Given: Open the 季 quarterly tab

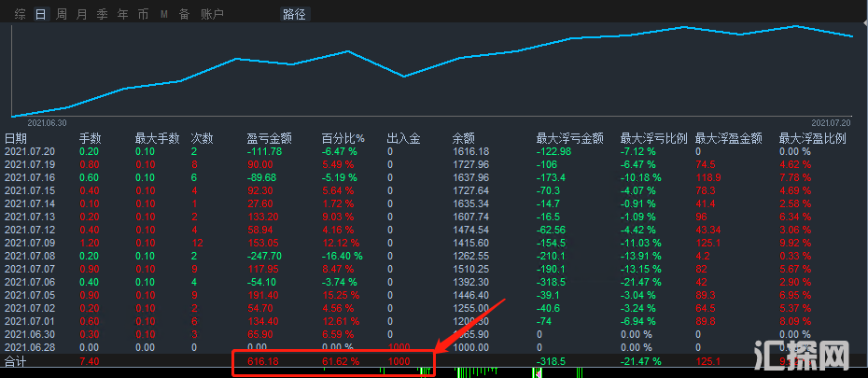Looking at the screenshot, I should [x=102, y=14].
